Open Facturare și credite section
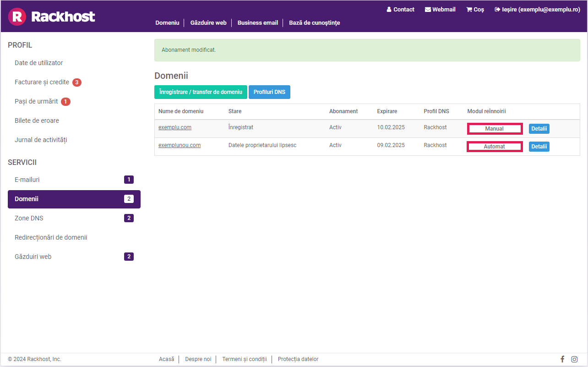The image size is (588, 367). click(42, 82)
